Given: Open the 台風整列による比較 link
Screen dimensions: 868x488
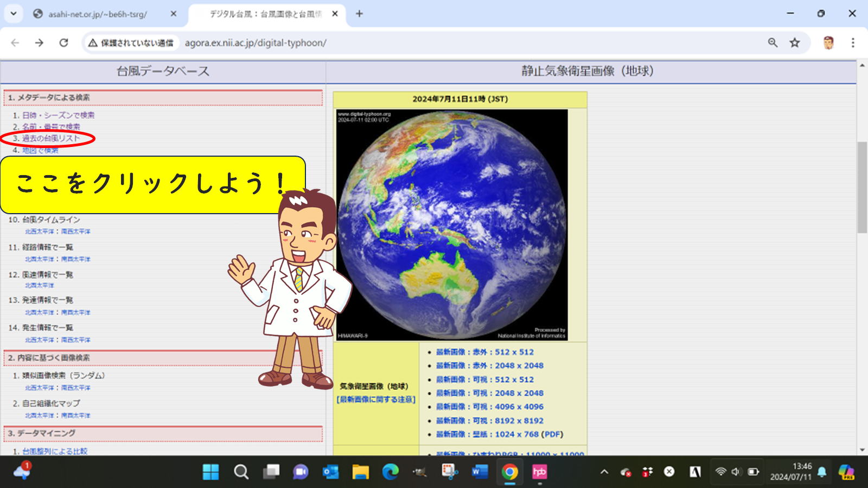Looking at the screenshot, I should (x=55, y=451).
